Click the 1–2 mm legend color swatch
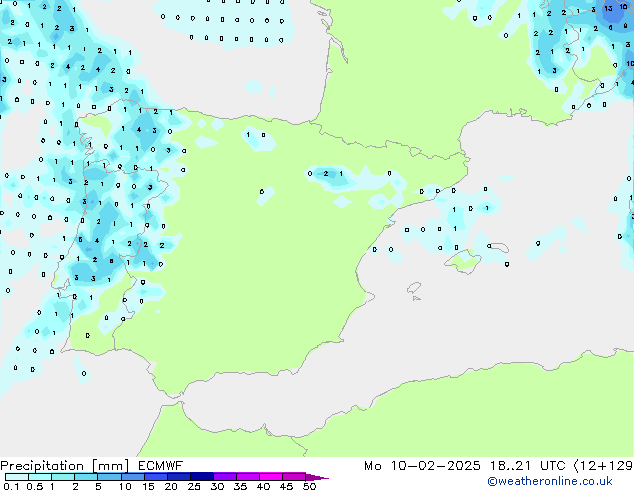 pyautogui.click(x=63, y=477)
